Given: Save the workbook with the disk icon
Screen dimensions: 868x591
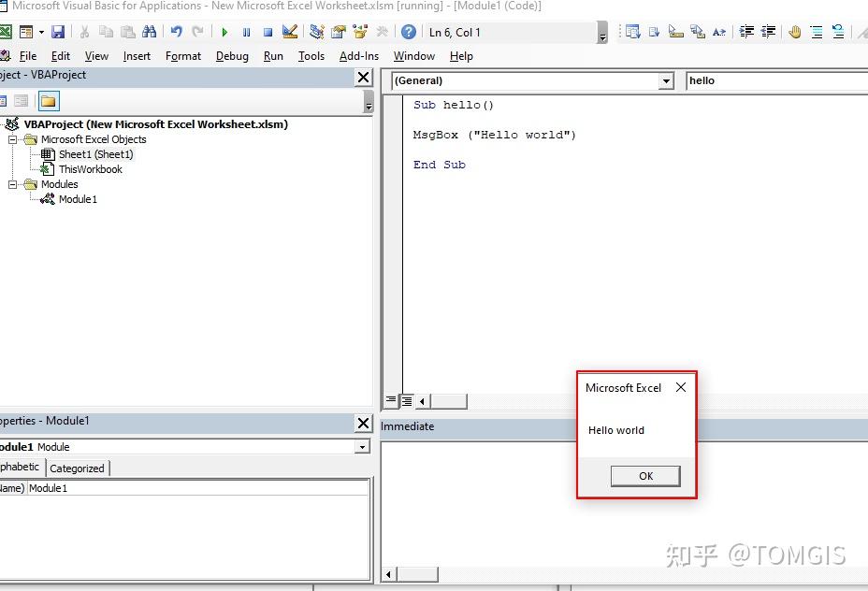Looking at the screenshot, I should coord(59,31).
